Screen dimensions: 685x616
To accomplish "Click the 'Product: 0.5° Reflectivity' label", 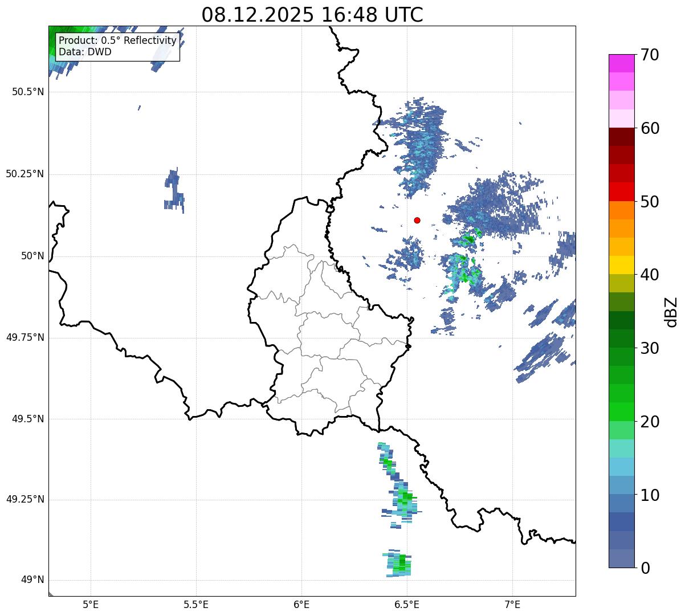I will tap(118, 41).
